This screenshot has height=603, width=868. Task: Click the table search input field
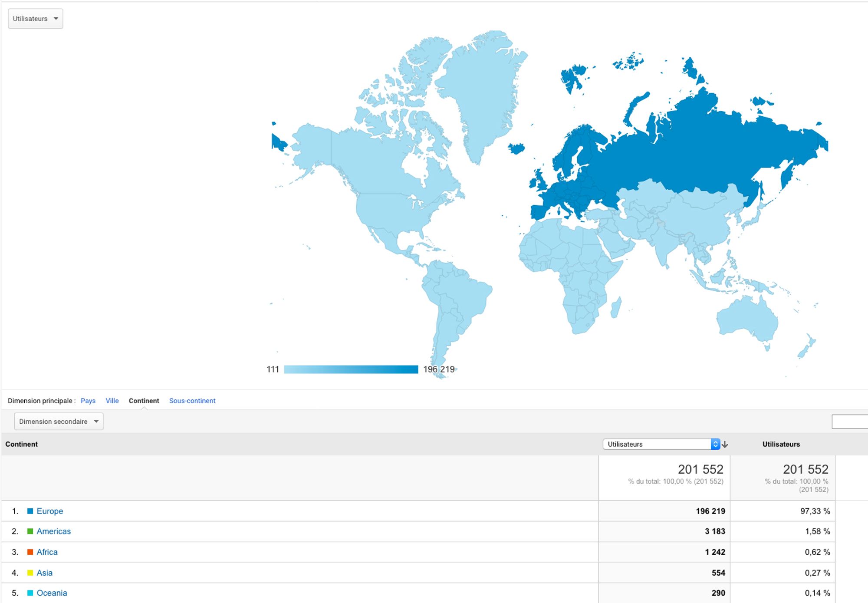[849, 422]
